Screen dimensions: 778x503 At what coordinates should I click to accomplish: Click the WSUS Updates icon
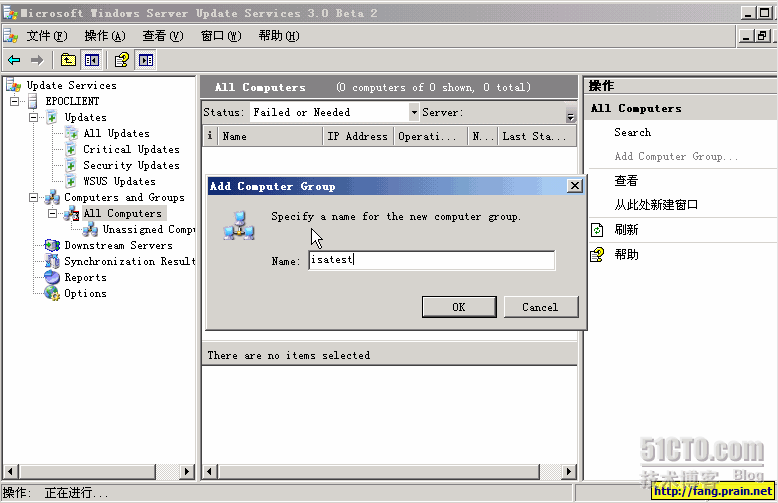[71, 181]
